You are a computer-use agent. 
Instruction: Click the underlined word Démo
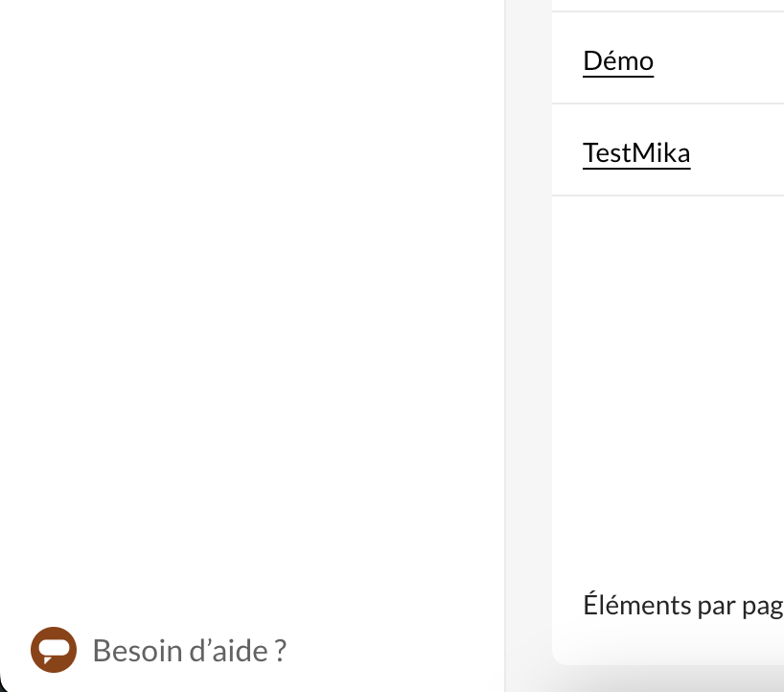point(618,61)
